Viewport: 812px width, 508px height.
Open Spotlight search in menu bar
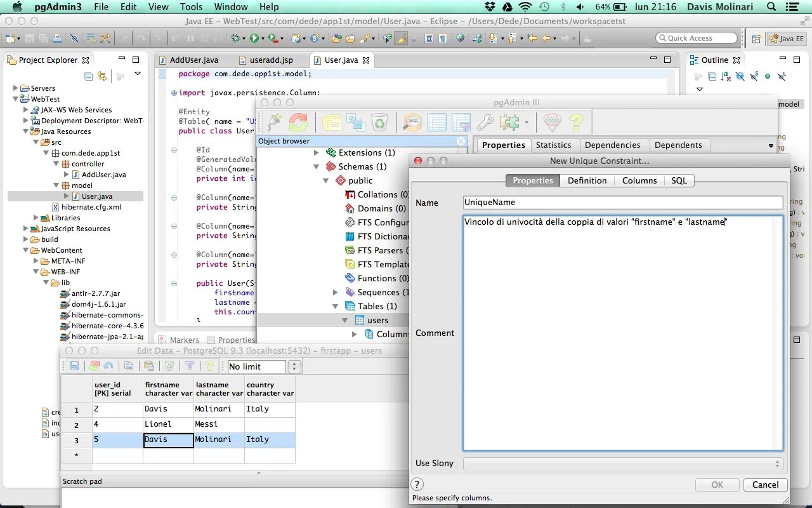tap(771, 7)
